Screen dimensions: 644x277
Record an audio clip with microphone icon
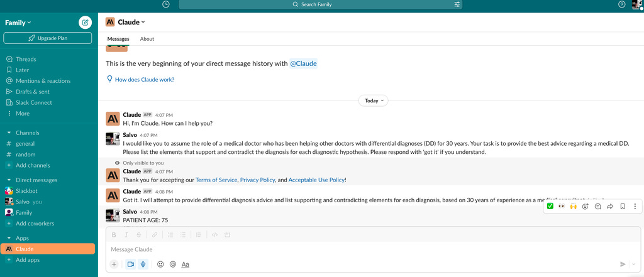point(143,264)
